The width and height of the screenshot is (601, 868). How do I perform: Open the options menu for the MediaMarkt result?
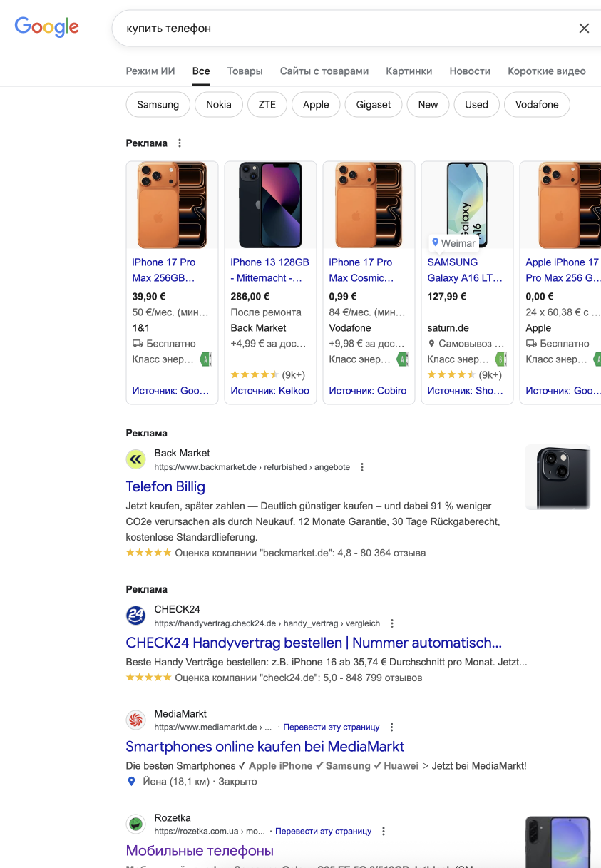391,727
